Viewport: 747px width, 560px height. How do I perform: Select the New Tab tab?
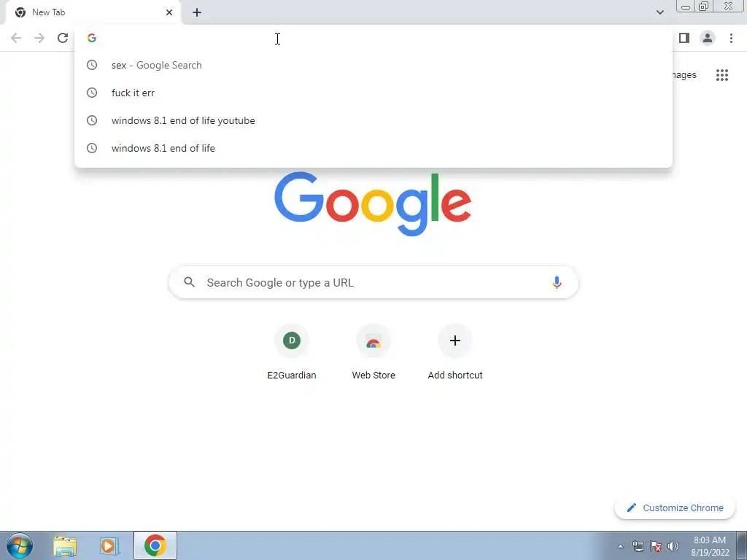tap(93, 12)
